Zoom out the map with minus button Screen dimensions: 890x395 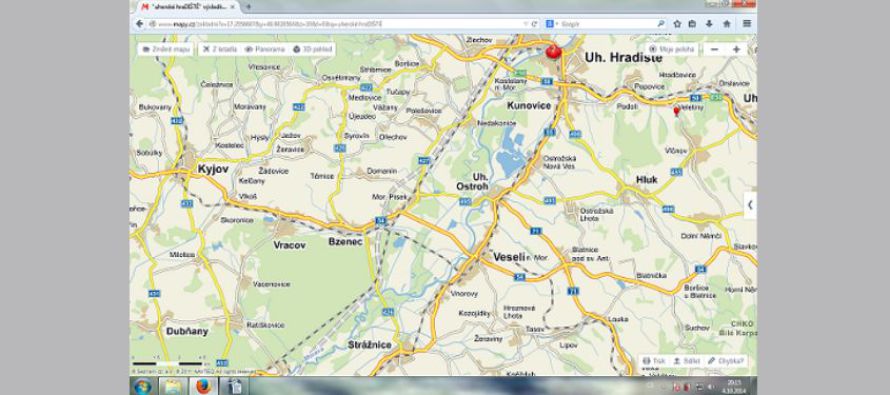[715, 49]
